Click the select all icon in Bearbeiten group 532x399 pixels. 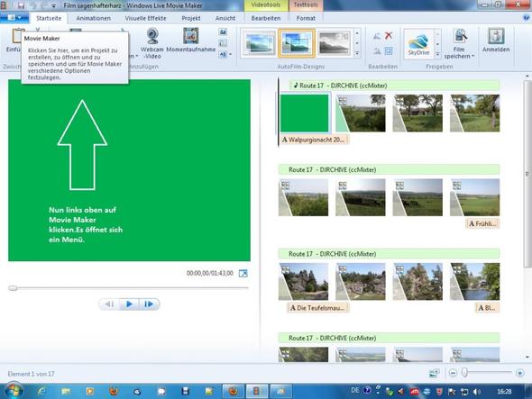(389, 51)
